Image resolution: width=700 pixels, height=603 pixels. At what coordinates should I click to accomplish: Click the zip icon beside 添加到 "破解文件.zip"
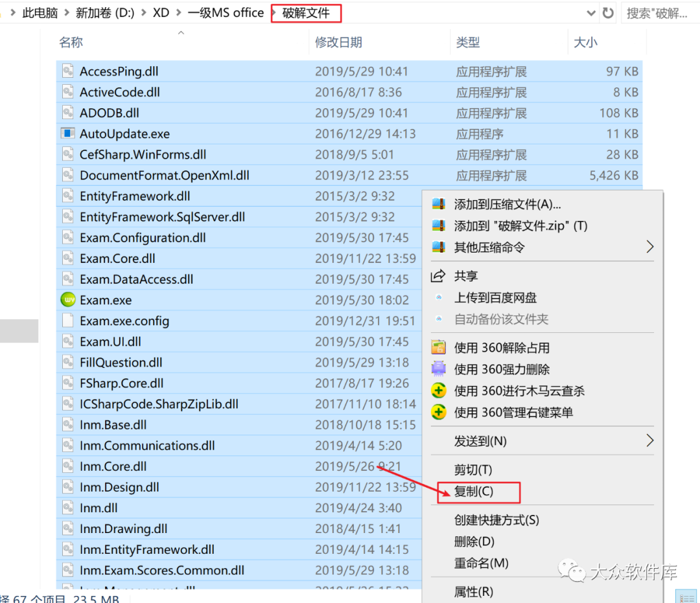click(x=439, y=225)
